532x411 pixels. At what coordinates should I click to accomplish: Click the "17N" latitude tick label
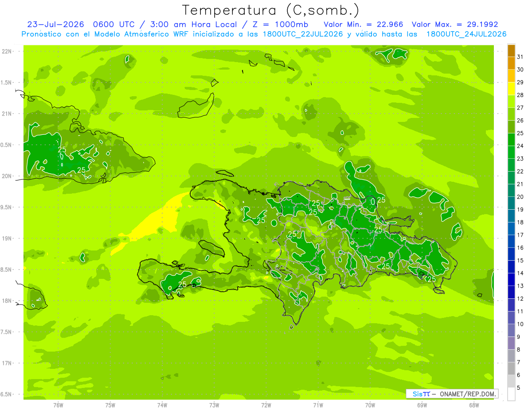(x=7, y=363)
